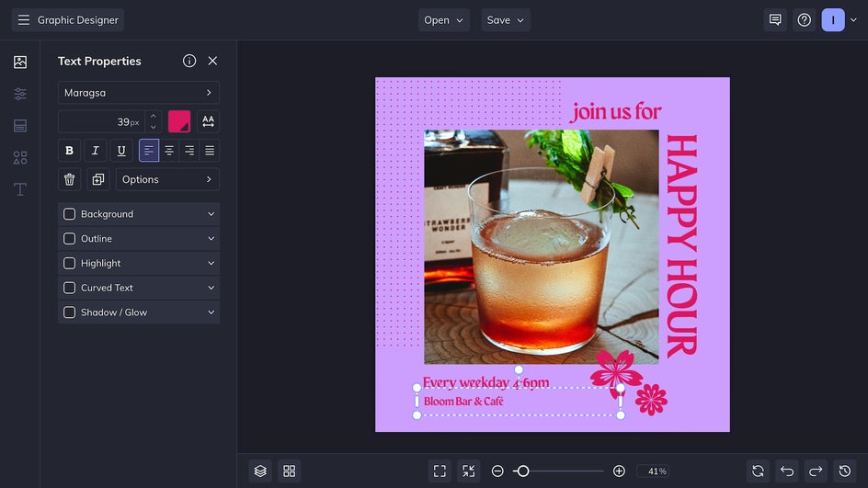Open the feedback comments icon
The height and width of the screenshot is (488, 868).
pyautogui.click(x=775, y=20)
